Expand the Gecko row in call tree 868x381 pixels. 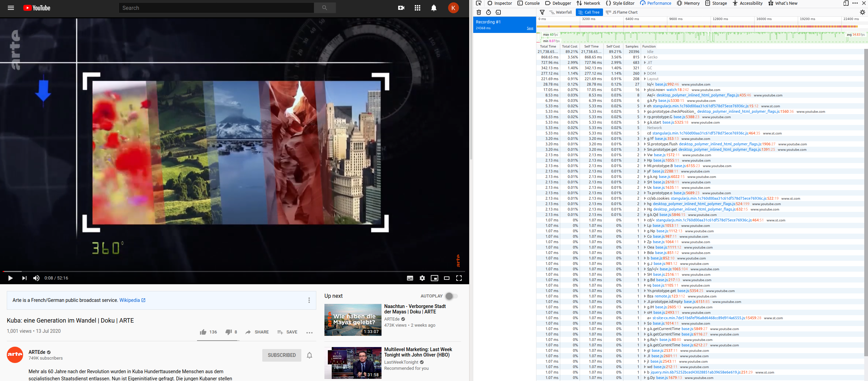pos(644,57)
